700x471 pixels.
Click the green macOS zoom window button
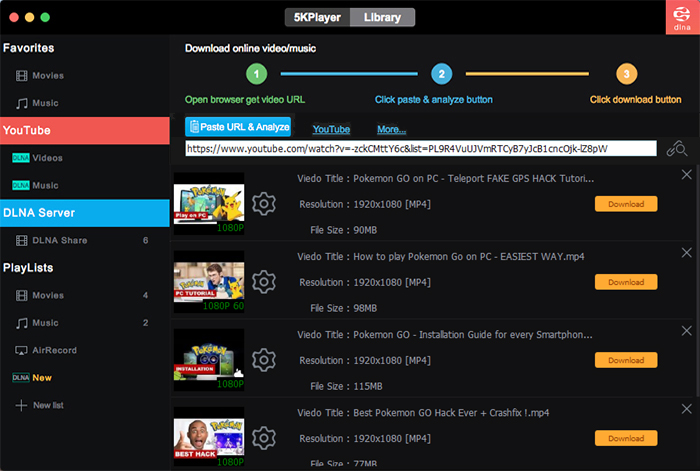click(45, 17)
